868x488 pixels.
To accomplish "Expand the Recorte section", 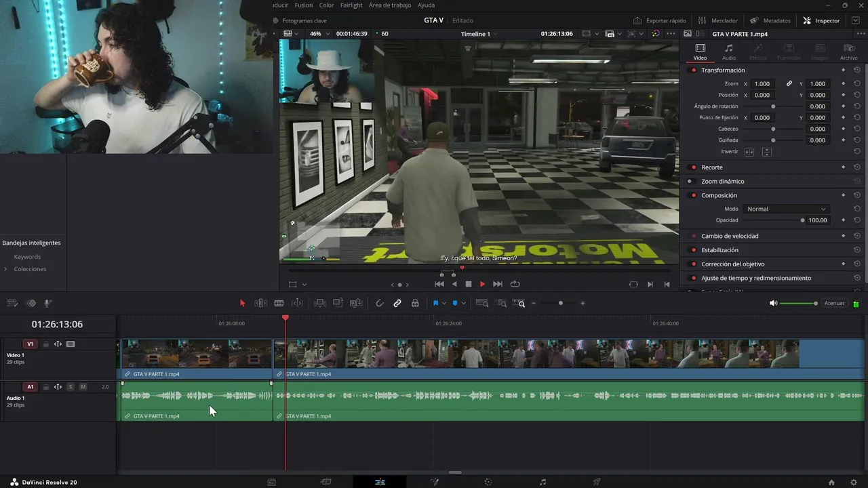I will [712, 167].
